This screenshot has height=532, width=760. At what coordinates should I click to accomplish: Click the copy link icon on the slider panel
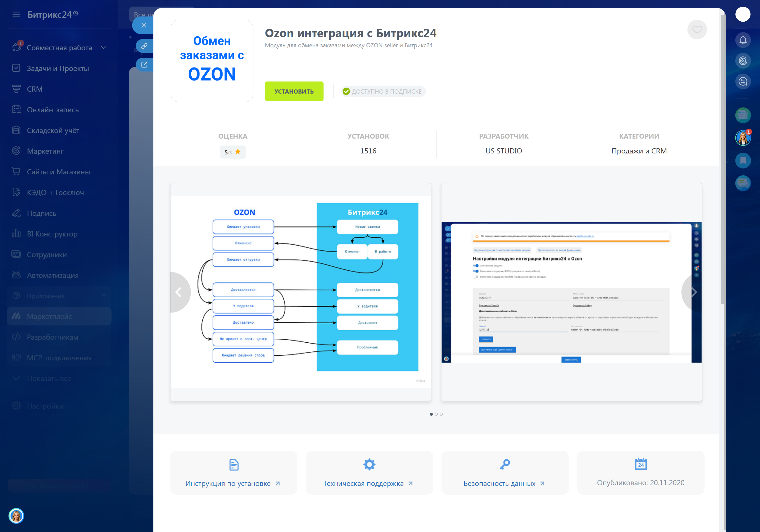[x=144, y=46]
